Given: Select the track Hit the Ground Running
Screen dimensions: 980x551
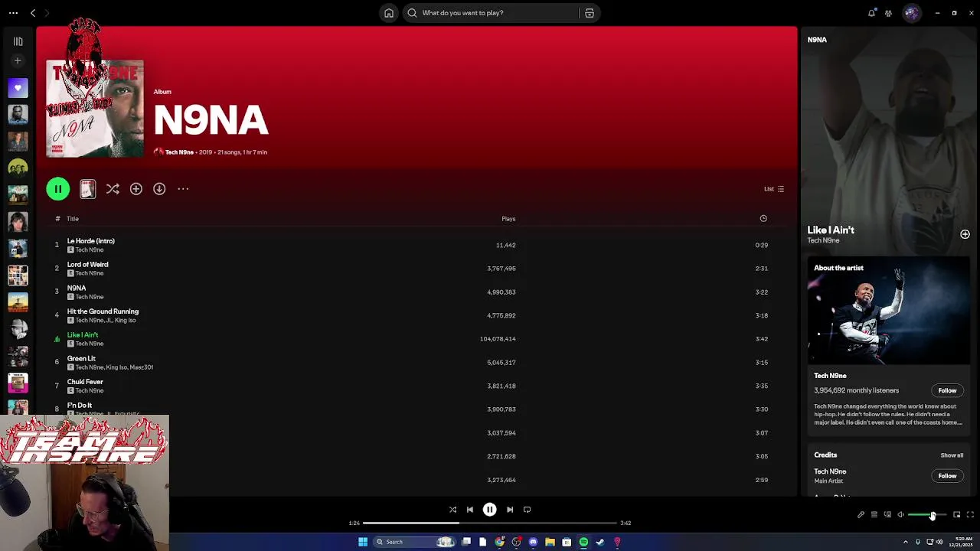Looking at the screenshot, I should point(103,311).
